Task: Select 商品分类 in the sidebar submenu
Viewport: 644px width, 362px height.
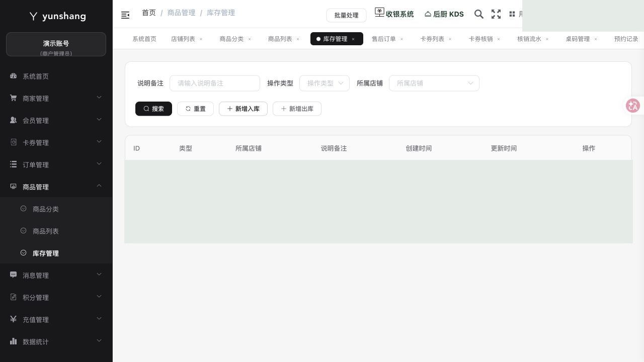Action: point(56,209)
